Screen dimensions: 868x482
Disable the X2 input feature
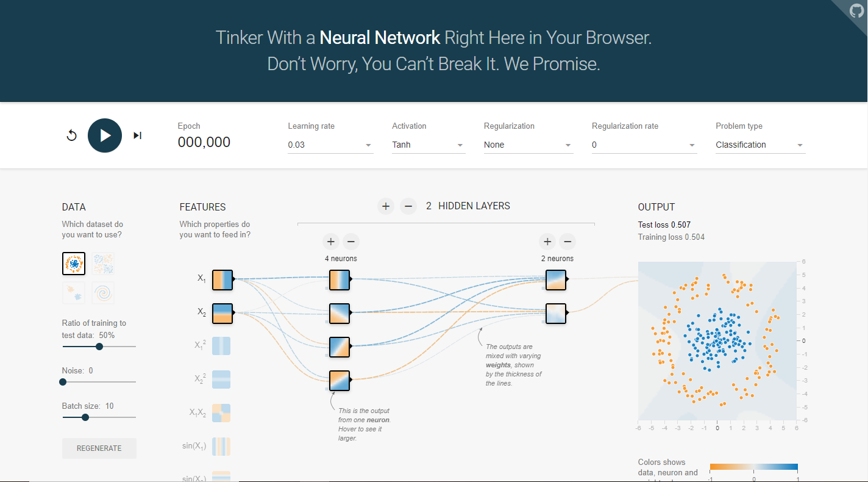point(222,313)
